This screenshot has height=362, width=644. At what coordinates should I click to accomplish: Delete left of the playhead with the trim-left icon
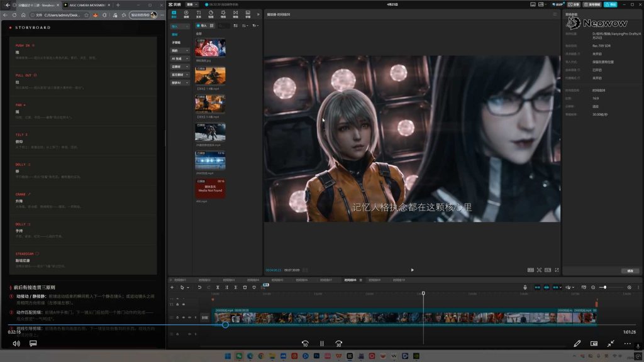pyautogui.click(x=226, y=287)
